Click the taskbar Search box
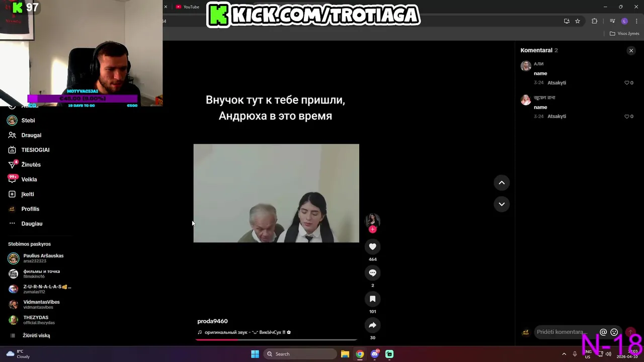 (301, 354)
